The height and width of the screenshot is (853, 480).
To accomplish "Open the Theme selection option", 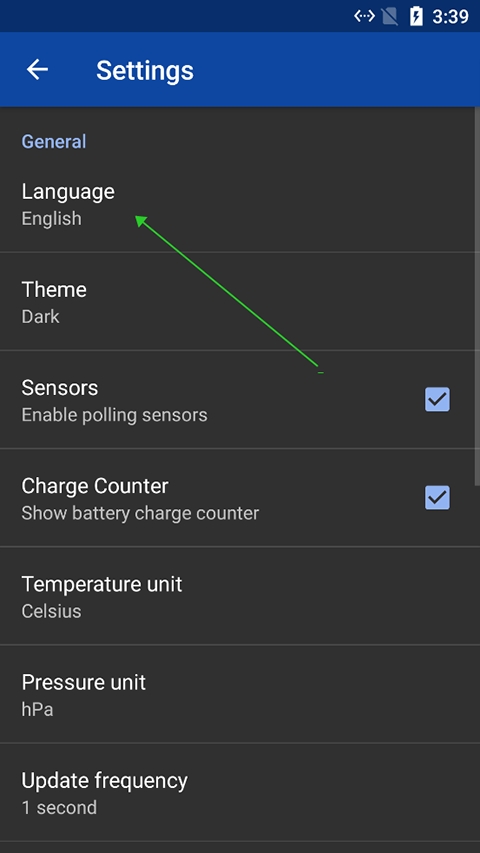I will pos(240,301).
